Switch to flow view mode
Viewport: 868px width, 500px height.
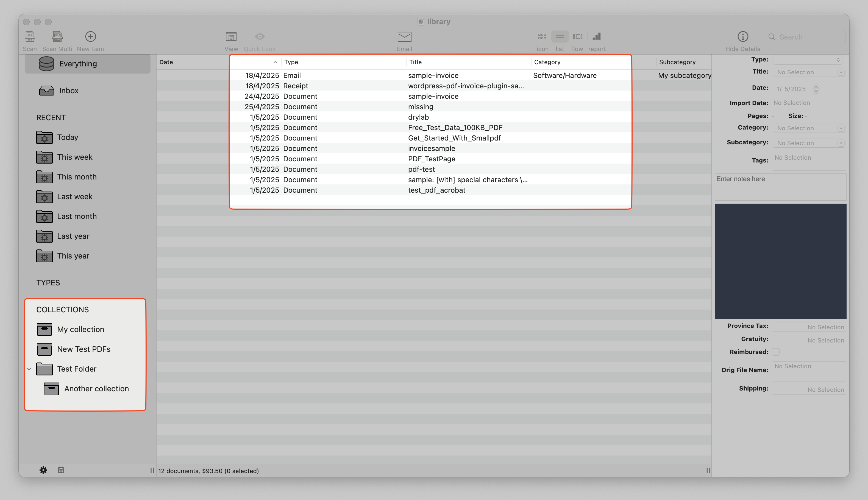point(578,36)
